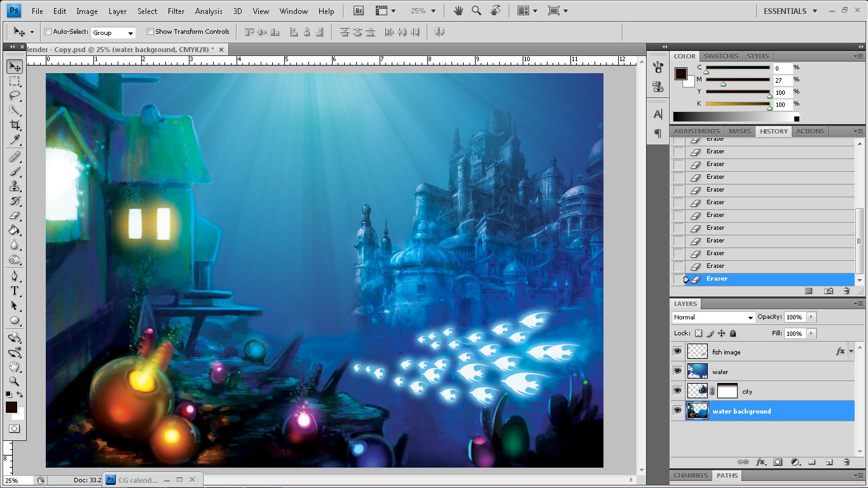Select the Path Selection tool

click(x=15, y=305)
